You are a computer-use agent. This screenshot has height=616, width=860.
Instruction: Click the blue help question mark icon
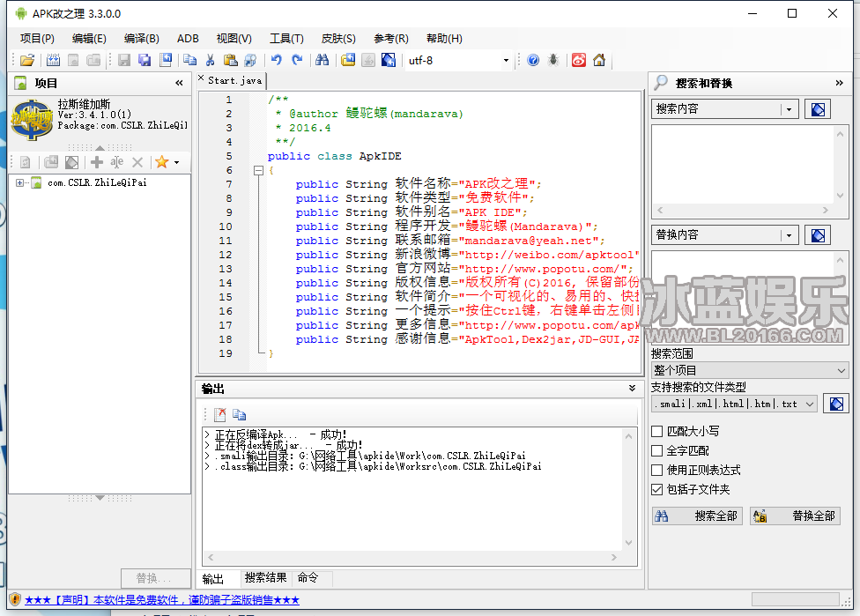533,60
